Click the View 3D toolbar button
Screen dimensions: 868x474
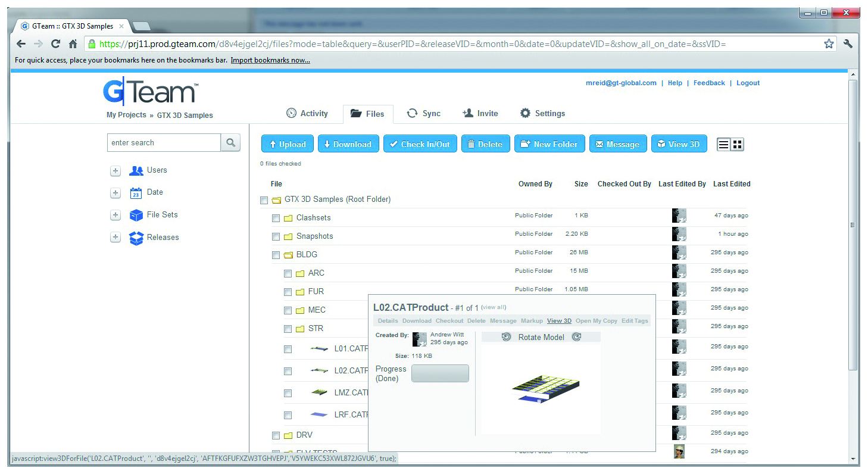click(679, 144)
